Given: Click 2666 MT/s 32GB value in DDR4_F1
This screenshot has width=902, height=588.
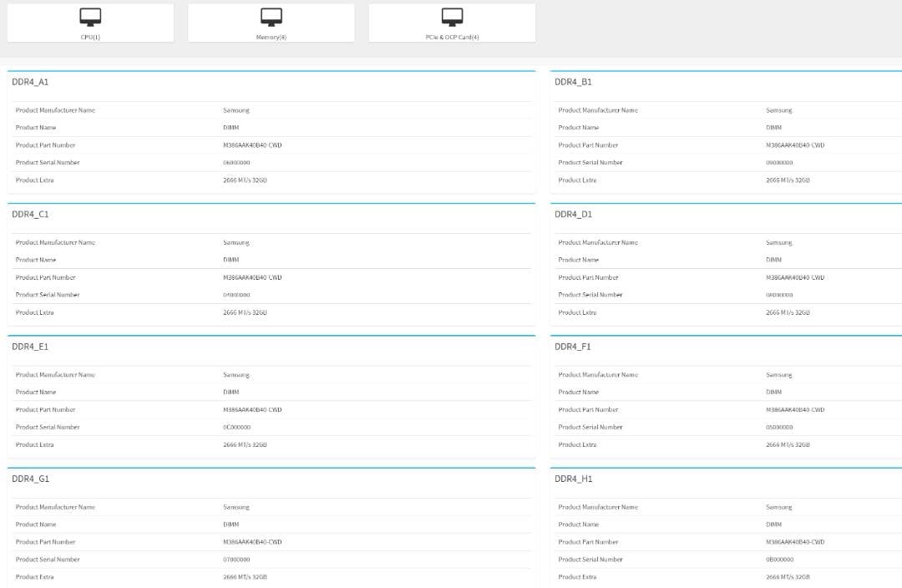Looking at the screenshot, I should [788, 445].
